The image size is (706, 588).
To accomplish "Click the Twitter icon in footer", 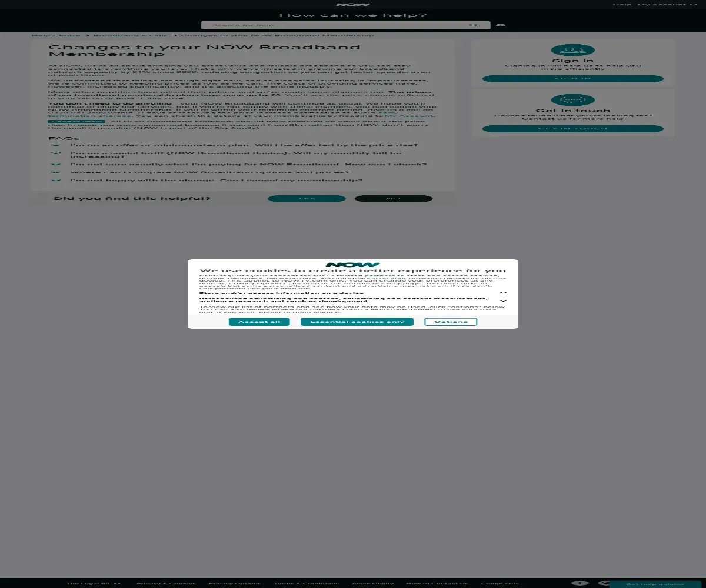I will click(x=604, y=583).
